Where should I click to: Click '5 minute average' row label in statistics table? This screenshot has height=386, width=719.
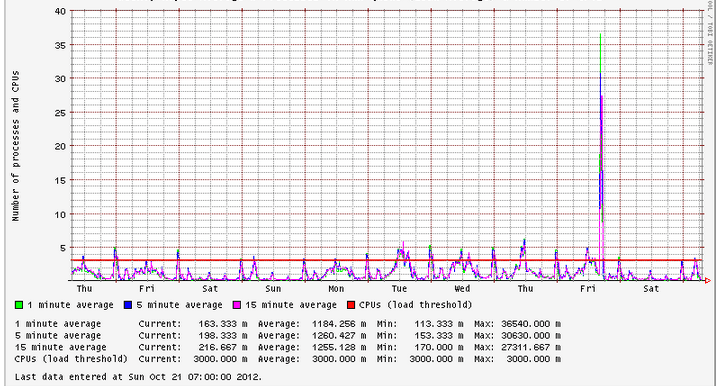pyautogui.click(x=58, y=336)
